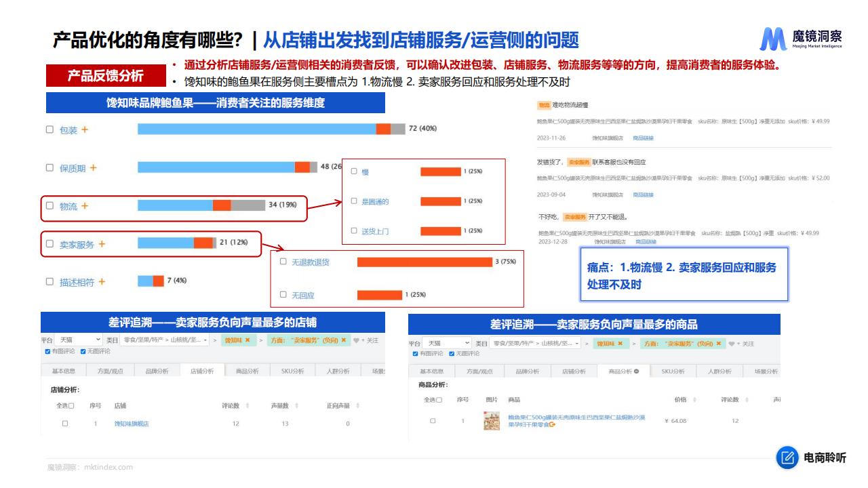Viewport: 868px width, 488px height.
Task: Check the 无退款退货 checkbox
Action: 283,262
